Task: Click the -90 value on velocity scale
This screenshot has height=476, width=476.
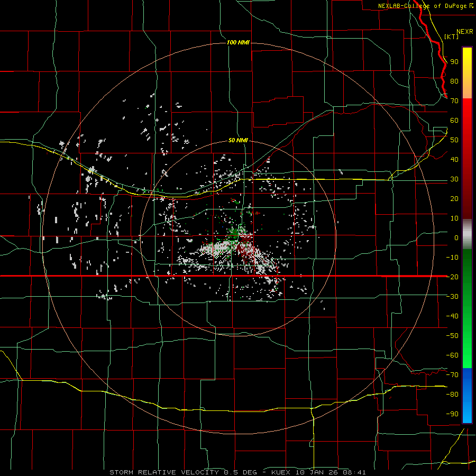Action: coord(452,414)
